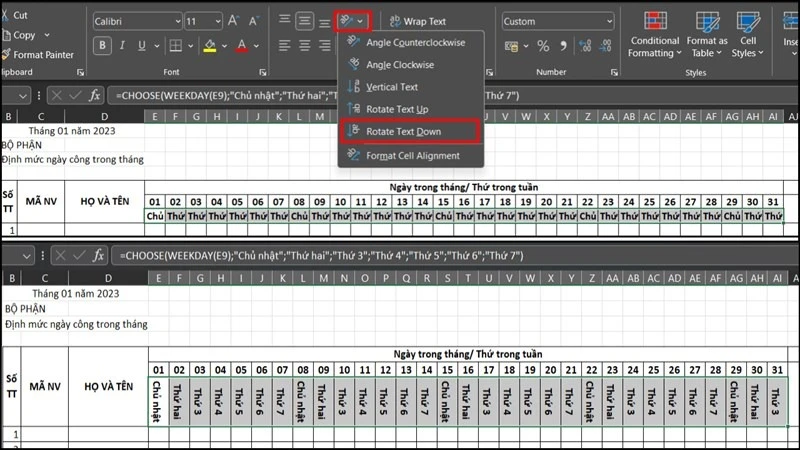Click Increase Font Size icon
The height and width of the screenshot is (450, 800).
(x=233, y=21)
